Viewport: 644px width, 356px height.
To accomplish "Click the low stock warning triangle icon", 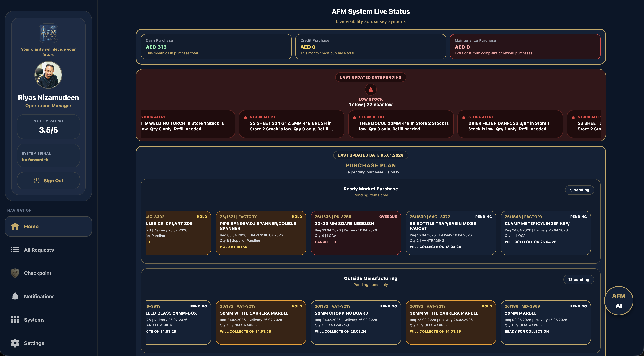I will pos(370,89).
